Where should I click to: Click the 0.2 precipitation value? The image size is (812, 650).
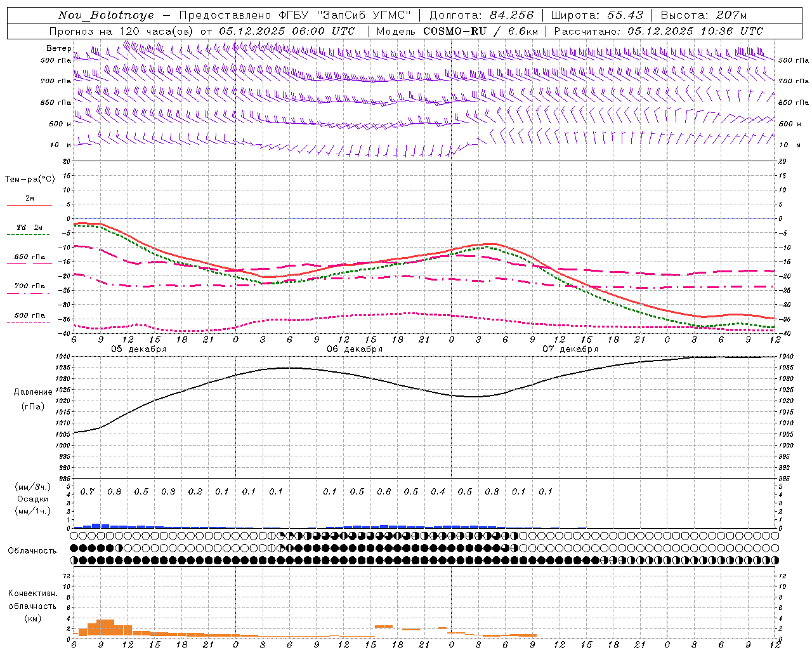(195, 492)
